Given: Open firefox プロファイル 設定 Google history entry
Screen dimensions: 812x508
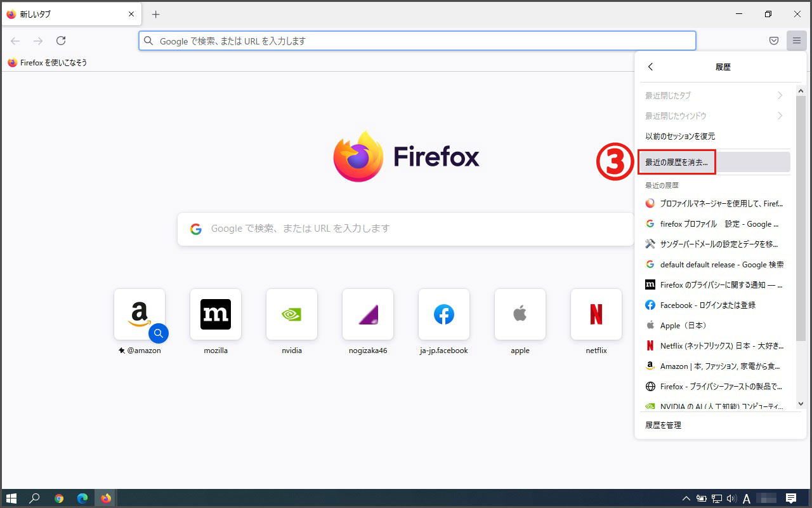Looking at the screenshot, I should [714, 224].
